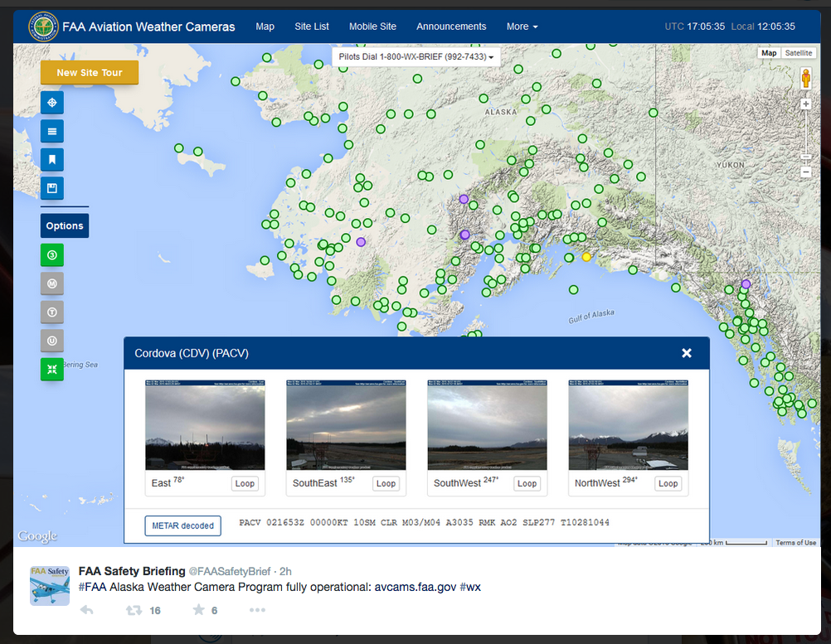Click the METAR decoded button

pos(182,526)
